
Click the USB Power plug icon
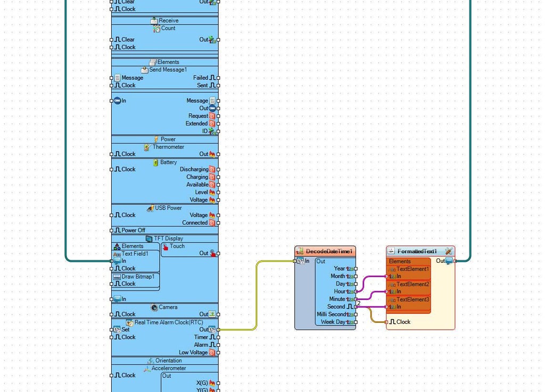[150, 208]
